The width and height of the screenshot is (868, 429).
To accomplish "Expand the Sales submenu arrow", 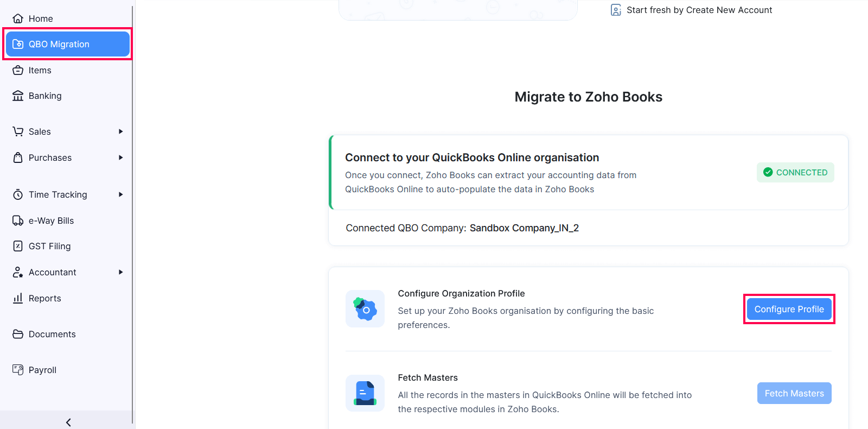I will pos(120,131).
